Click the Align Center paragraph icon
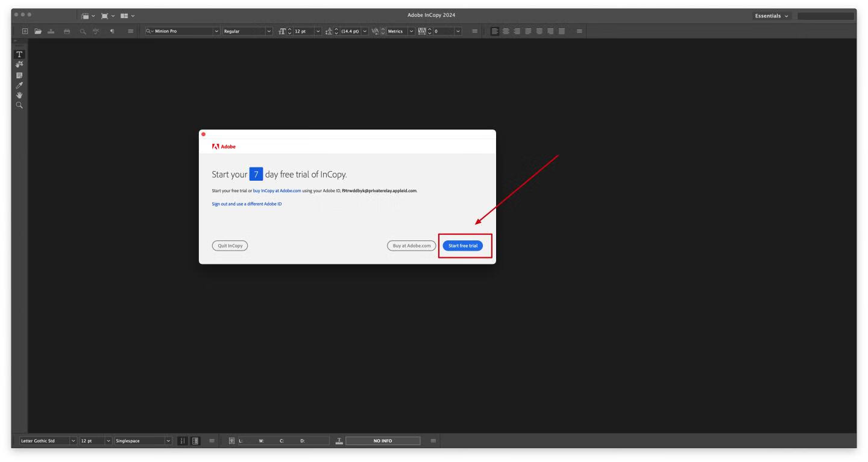868x462 pixels. (506, 31)
